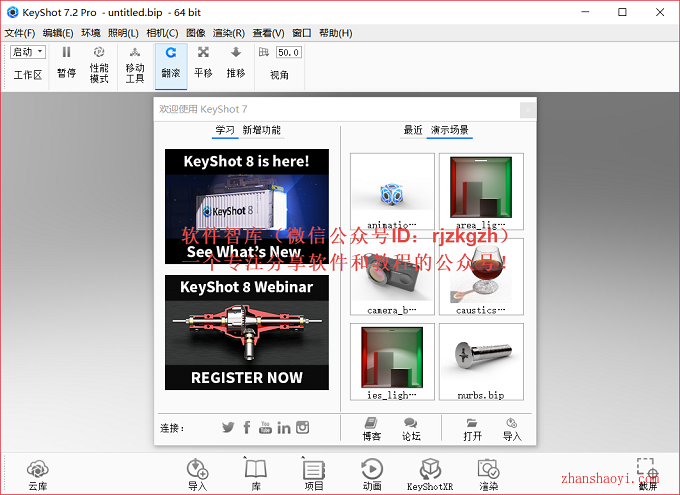The height and width of the screenshot is (495, 680).
Task: Open the 帮助(H) menu
Action: pyautogui.click(x=336, y=33)
